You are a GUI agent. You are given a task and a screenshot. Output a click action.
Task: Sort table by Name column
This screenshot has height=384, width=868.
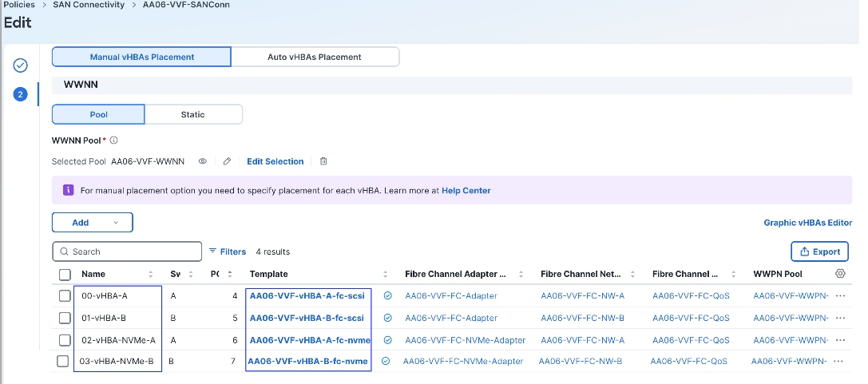(x=151, y=275)
